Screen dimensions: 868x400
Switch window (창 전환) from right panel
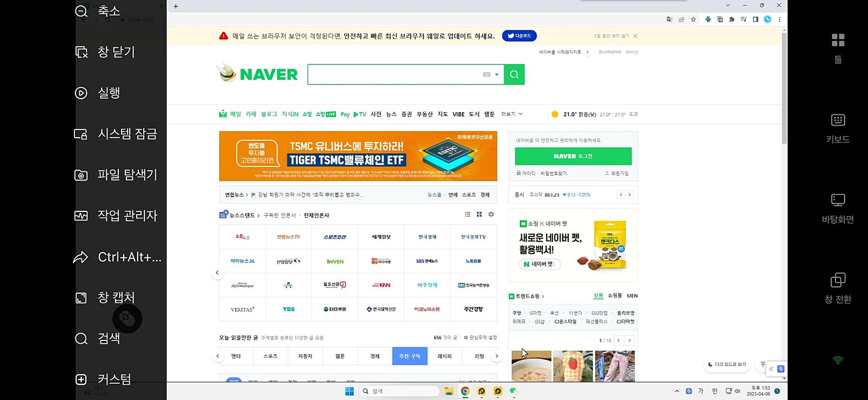point(838,288)
